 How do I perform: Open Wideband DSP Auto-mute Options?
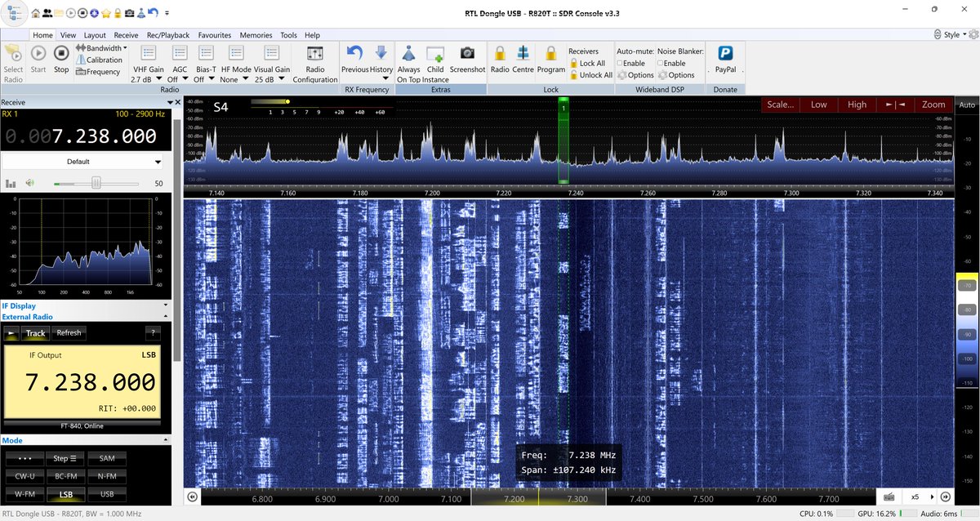(635, 74)
